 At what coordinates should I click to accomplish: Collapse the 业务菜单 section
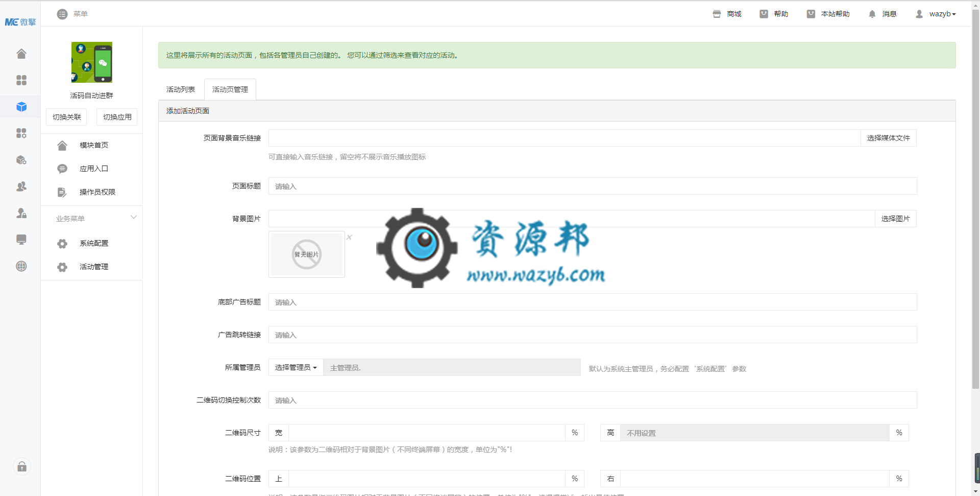pos(134,217)
